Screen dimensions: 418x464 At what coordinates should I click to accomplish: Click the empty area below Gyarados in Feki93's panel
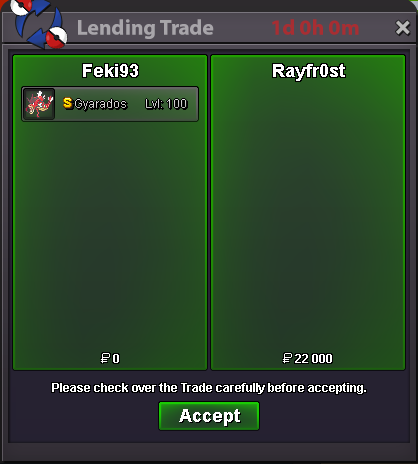(x=110, y=233)
